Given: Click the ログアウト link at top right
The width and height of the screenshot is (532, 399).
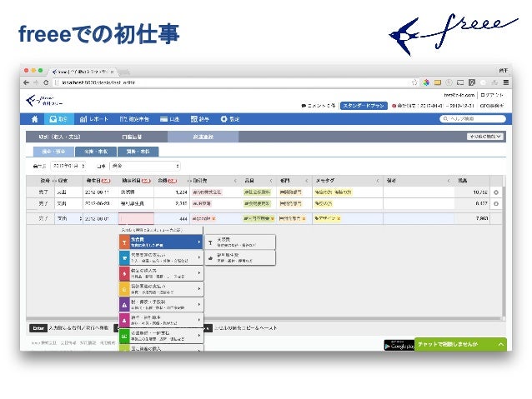Looking at the screenshot, I should pos(492,95).
